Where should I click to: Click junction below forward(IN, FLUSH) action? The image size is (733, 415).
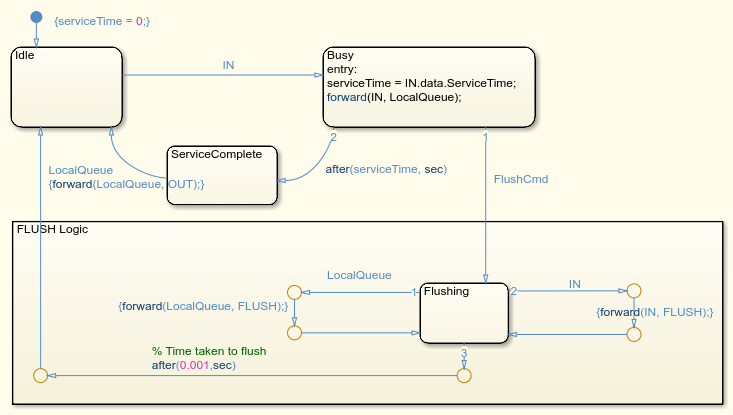(x=633, y=335)
